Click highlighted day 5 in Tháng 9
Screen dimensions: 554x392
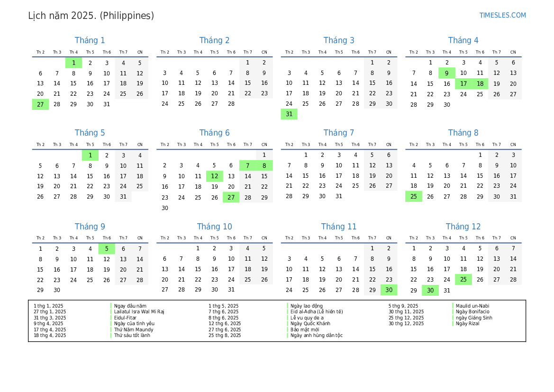coord(107,249)
